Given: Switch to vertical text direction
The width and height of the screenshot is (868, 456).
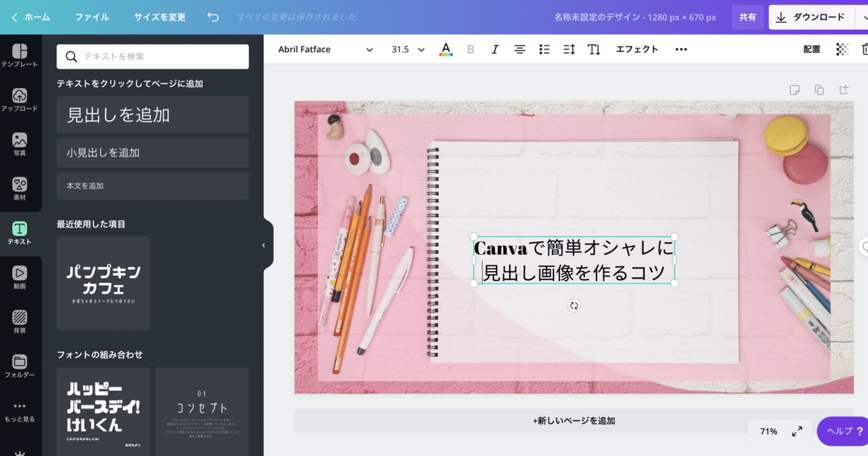Looking at the screenshot, I should pyautogui.click(x=594, y=49).
